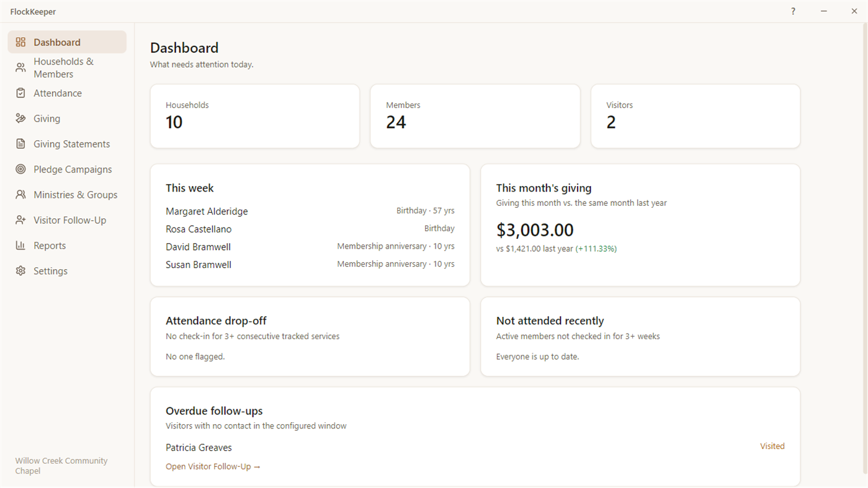The height and width of the screenshot is (488, 868).
Task: Go to Visitor Follow-Up in sidebar
Action: pos(67,220)
